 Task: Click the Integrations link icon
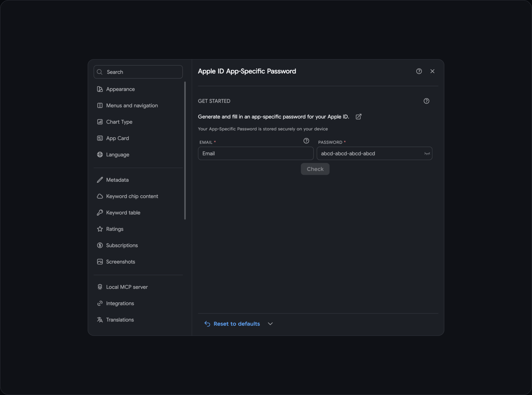click(x=100, y=303)
